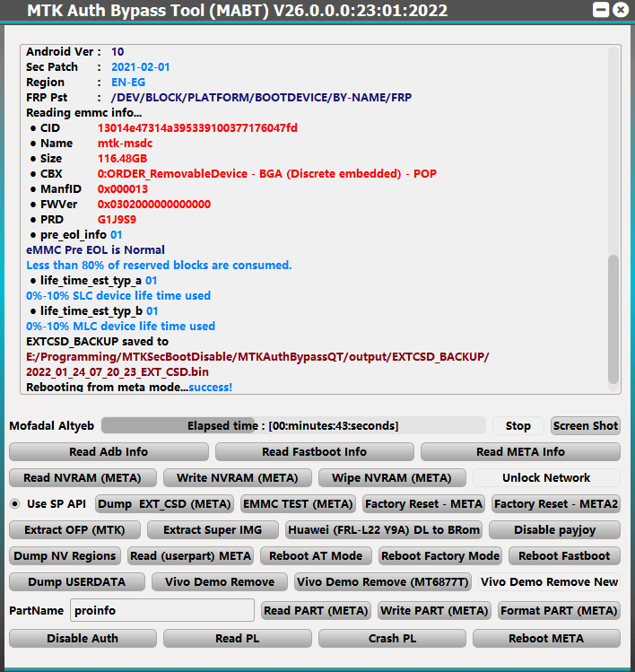Select the Use SP API radio button
Image resolution: width=635 pixels, height=672 pixels.
15,503
